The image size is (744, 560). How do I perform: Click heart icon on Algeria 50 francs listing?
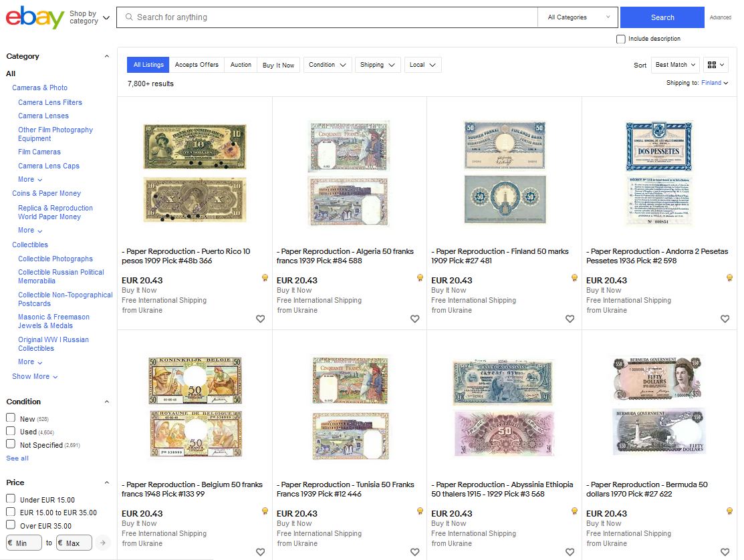click(414, 319)
